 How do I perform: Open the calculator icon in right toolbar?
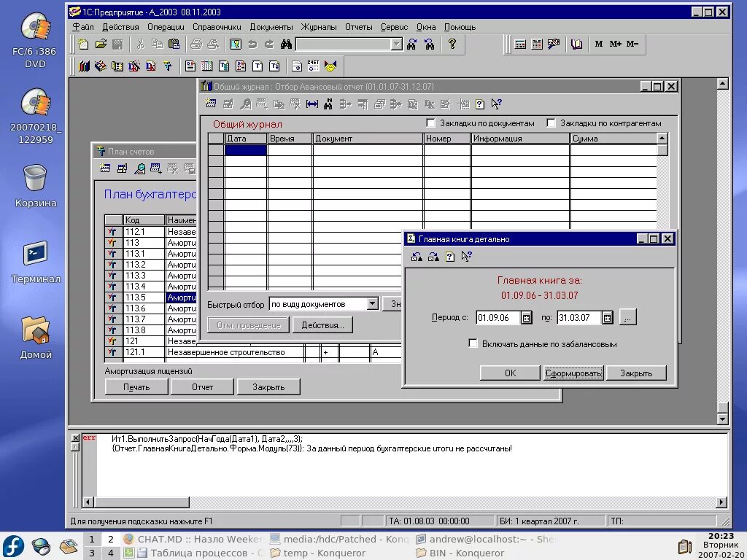click(x=520, y=44)
